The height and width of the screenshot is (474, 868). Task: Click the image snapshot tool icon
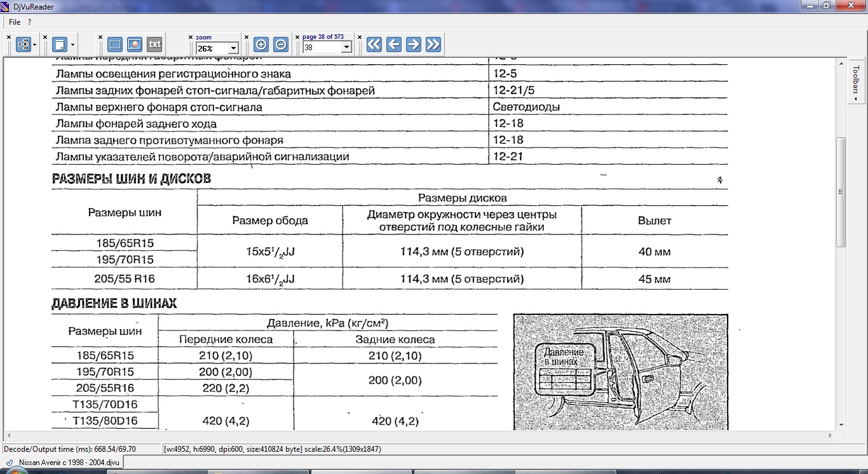tap(134, 44)
